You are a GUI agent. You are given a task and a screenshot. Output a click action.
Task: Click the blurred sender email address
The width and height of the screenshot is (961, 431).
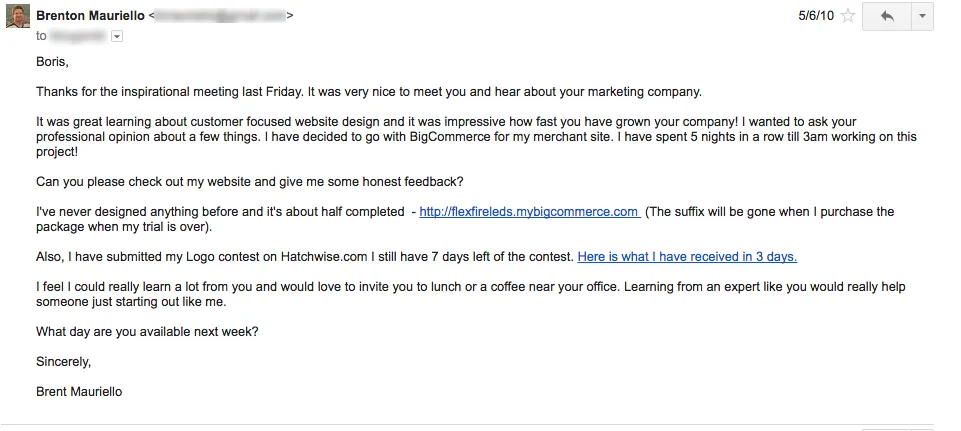[x=221, y=16]
